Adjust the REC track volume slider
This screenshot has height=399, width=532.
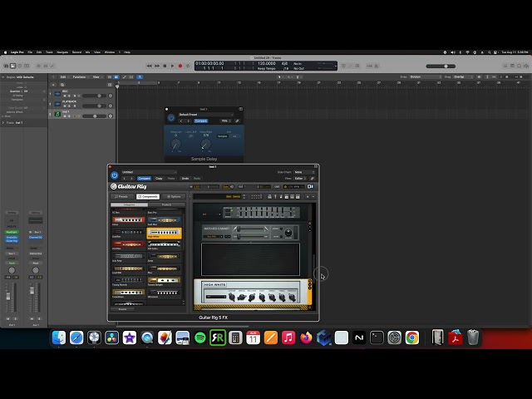click(x=94, y=96)
